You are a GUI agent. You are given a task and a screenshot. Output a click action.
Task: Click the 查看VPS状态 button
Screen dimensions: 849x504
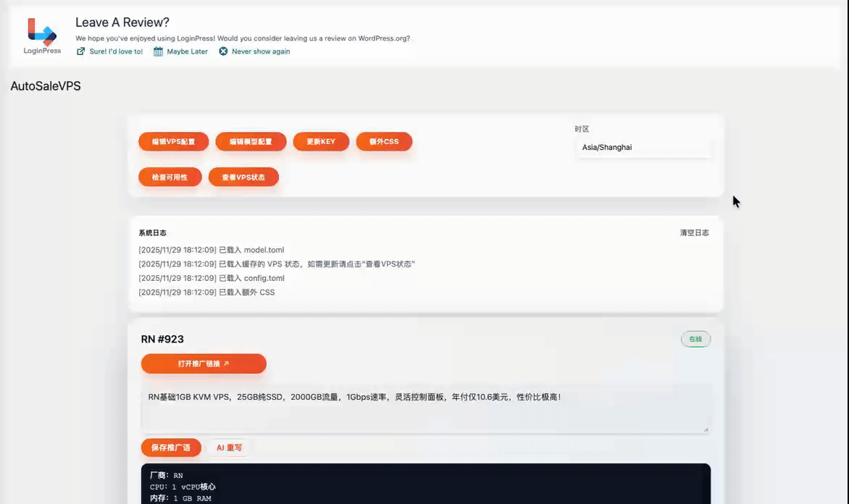(243, 177)
